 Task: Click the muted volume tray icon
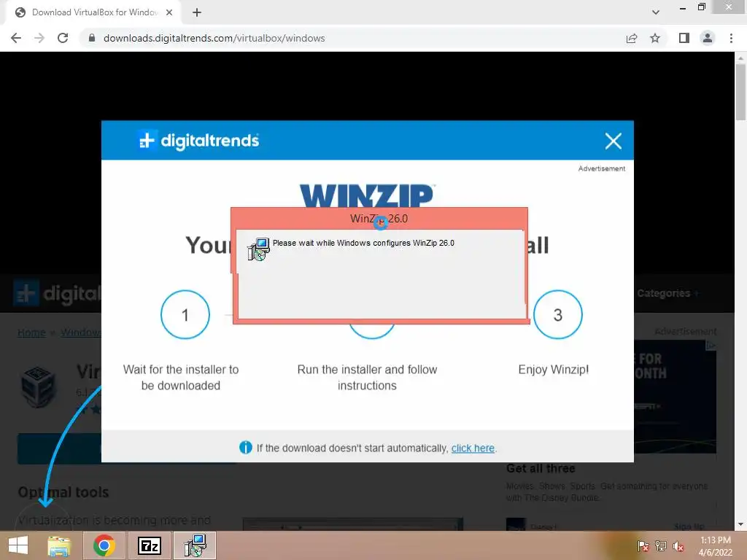[x=678, y=546]
